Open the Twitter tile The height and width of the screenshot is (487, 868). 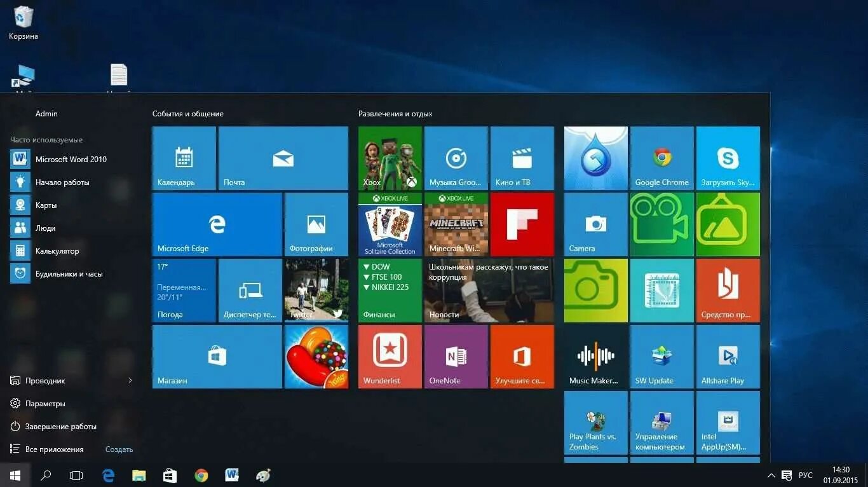[x=316, y=291]
